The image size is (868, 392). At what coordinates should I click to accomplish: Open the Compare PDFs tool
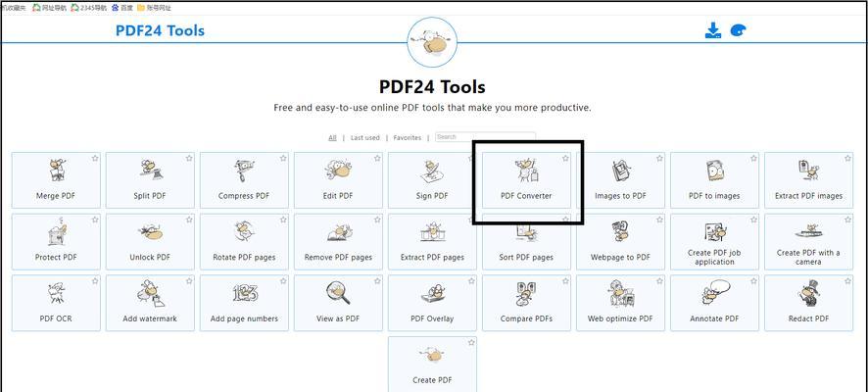coord(526,304)
